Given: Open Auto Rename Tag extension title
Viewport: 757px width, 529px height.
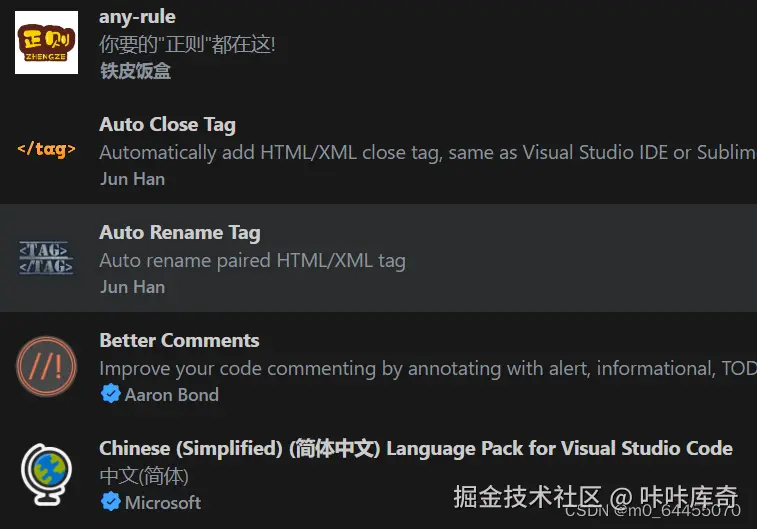Looking at the screenshot, I should click(x=179, y=233).
